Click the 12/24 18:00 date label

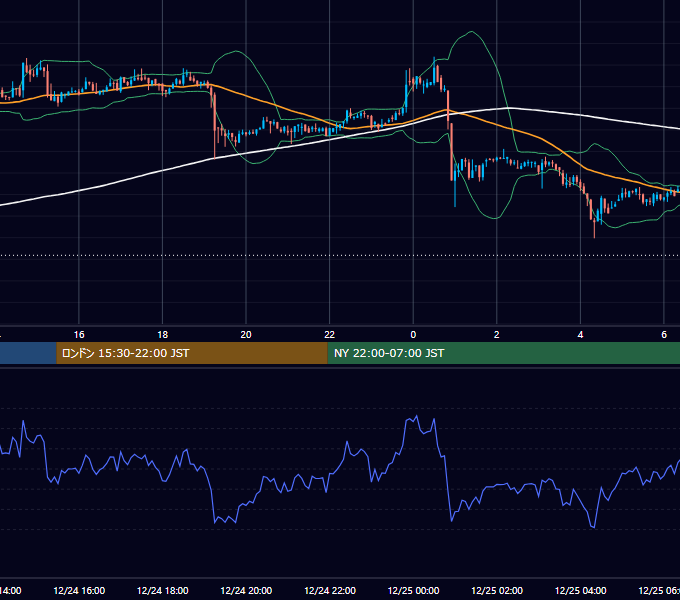(163, 591)
